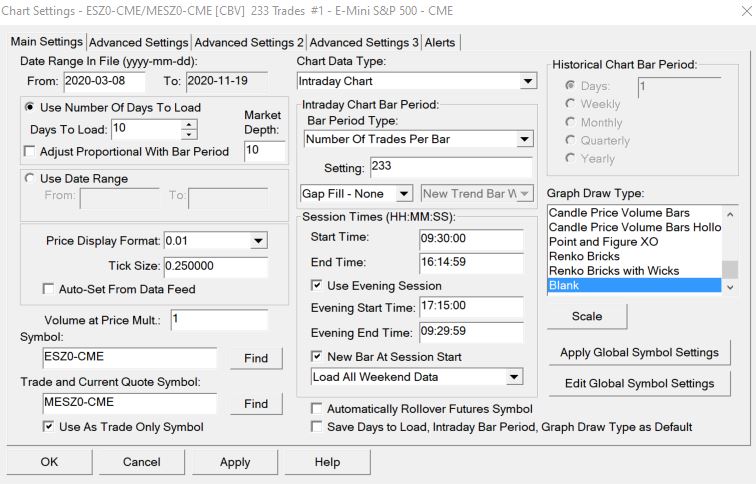This screenshot has width=756, height=484.
Task: Open the Gap Fill dropdown
Action: [403, 192]
